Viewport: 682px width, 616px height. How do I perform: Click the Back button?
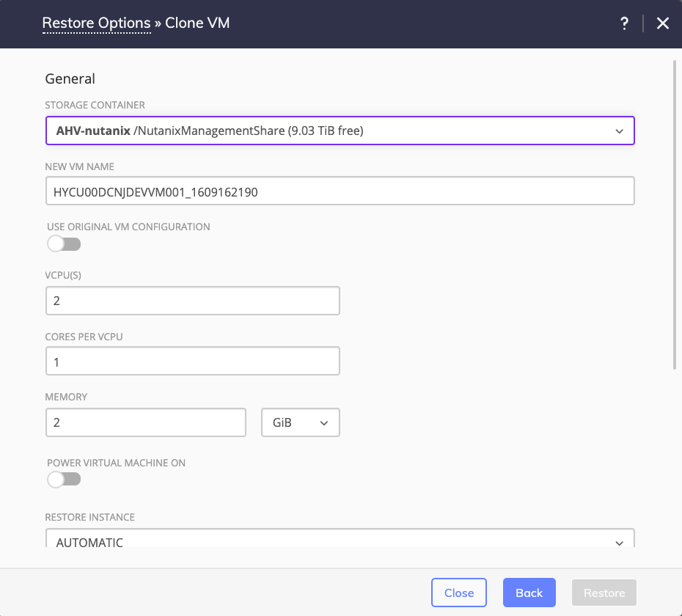[529, 593]
